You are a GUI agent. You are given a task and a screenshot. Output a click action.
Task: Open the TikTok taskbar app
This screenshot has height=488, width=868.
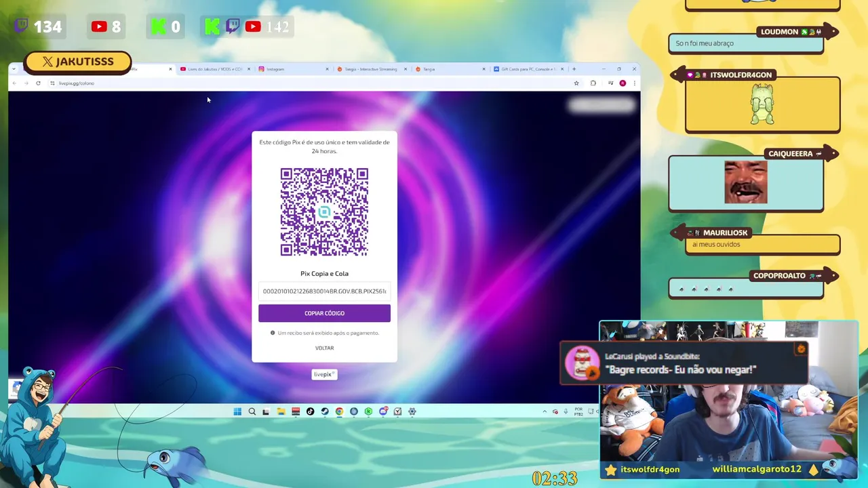pyautogui.click(x=310, y=411)
